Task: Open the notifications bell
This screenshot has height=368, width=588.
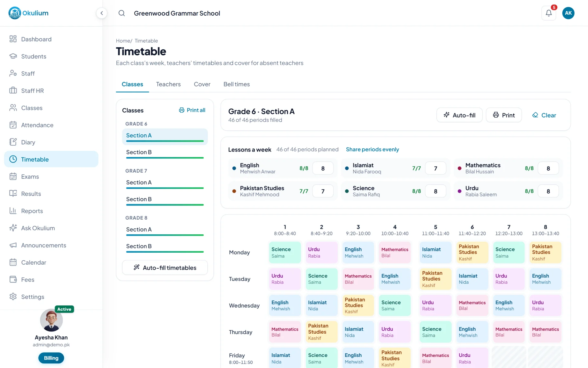Action: (x=548, y=13)
